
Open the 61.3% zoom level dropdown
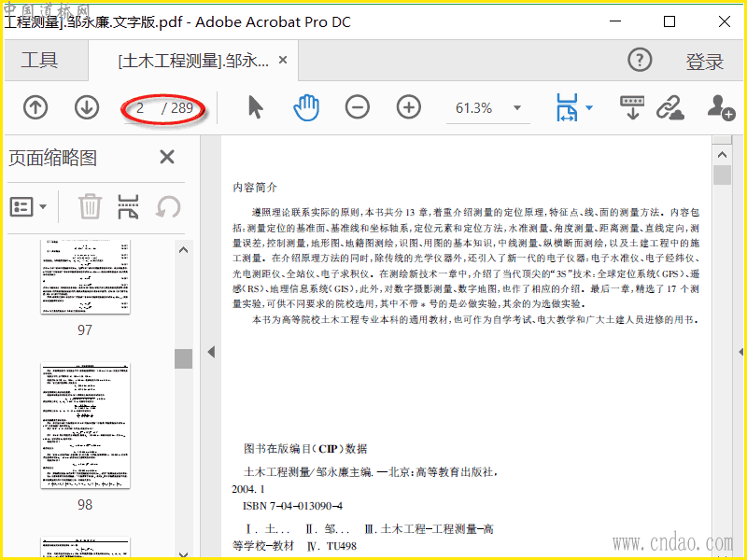pos(517,107)
